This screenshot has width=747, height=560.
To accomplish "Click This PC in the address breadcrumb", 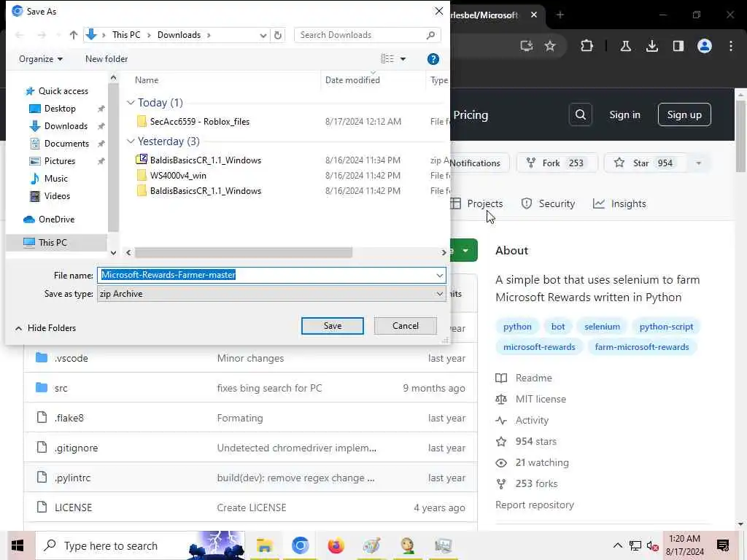I will [126, 35].
